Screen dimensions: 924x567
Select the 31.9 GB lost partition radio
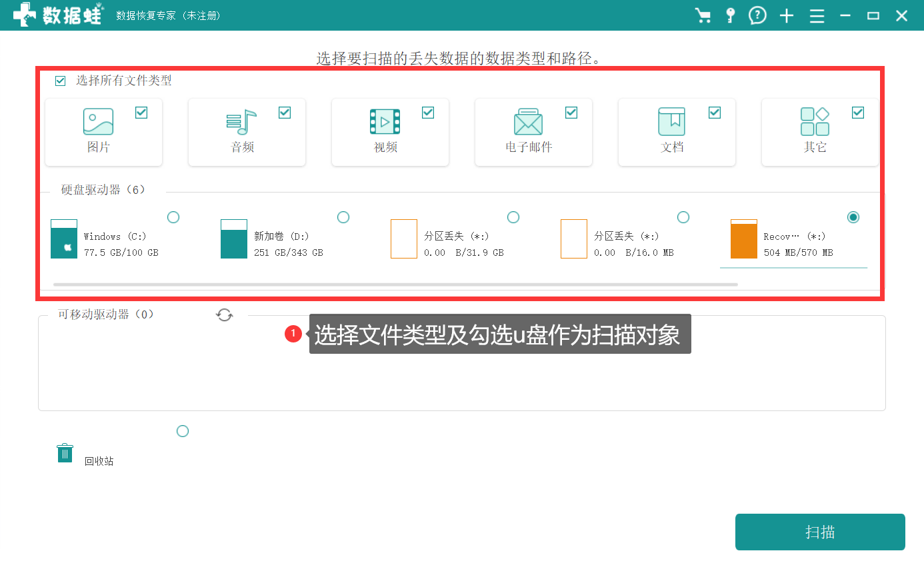pyautogui.click(x=513, y=217)
